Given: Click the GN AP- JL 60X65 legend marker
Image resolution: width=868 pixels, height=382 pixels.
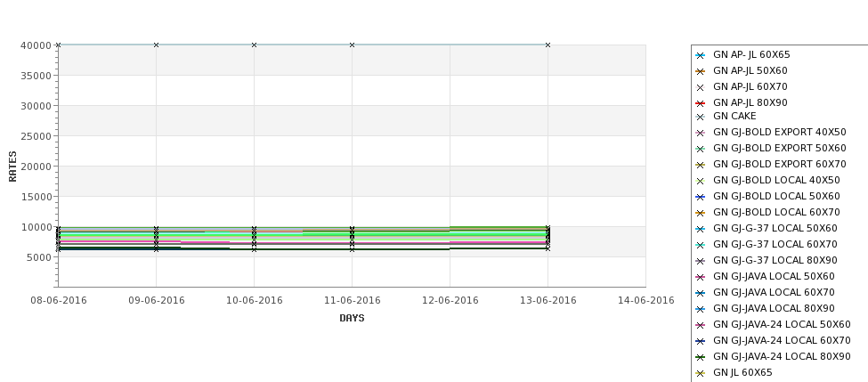Looking at the screenshot, I should 700,55.
